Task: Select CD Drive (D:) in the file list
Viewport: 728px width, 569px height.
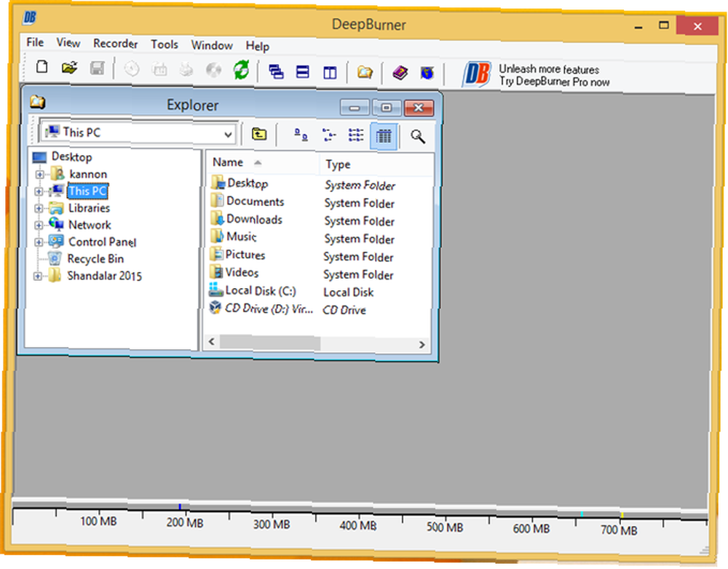Action: click(x=269, y=309)
